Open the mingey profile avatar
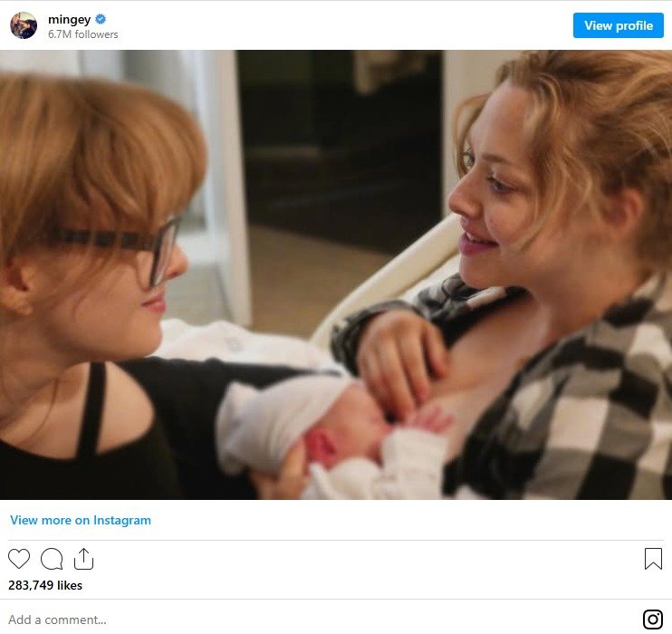The image size is (672, 634). pyautogui.click(x=24, y=25)
